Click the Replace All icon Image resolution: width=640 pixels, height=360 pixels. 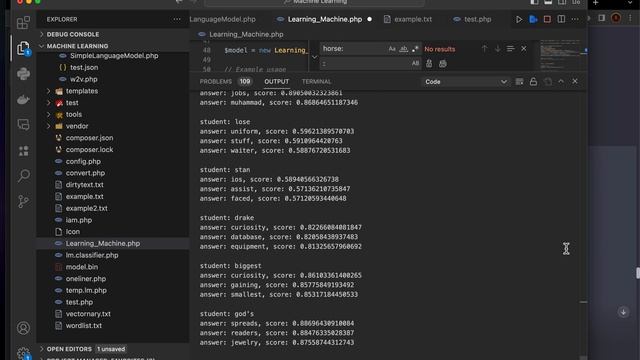pyautogui.click(x=443, y=64)
